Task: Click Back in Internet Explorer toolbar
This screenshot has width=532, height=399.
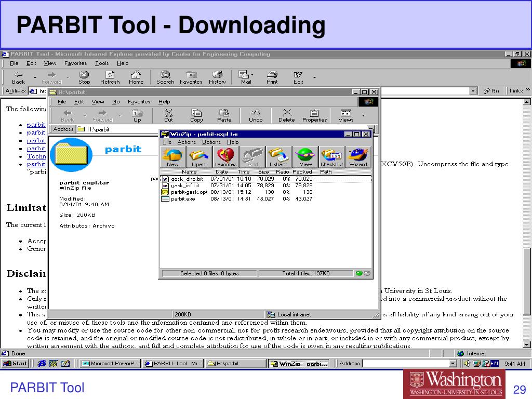Action: (18, 78)
